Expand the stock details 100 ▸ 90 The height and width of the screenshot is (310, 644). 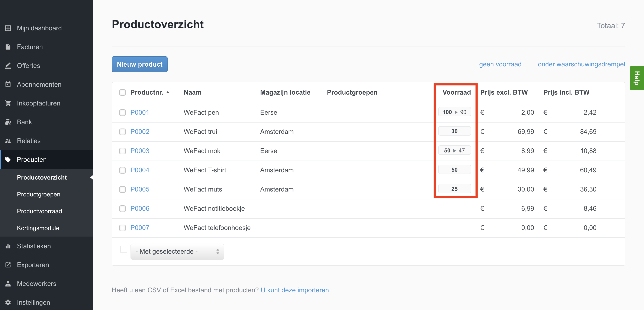pyautogui.click(x=454, y=112)
